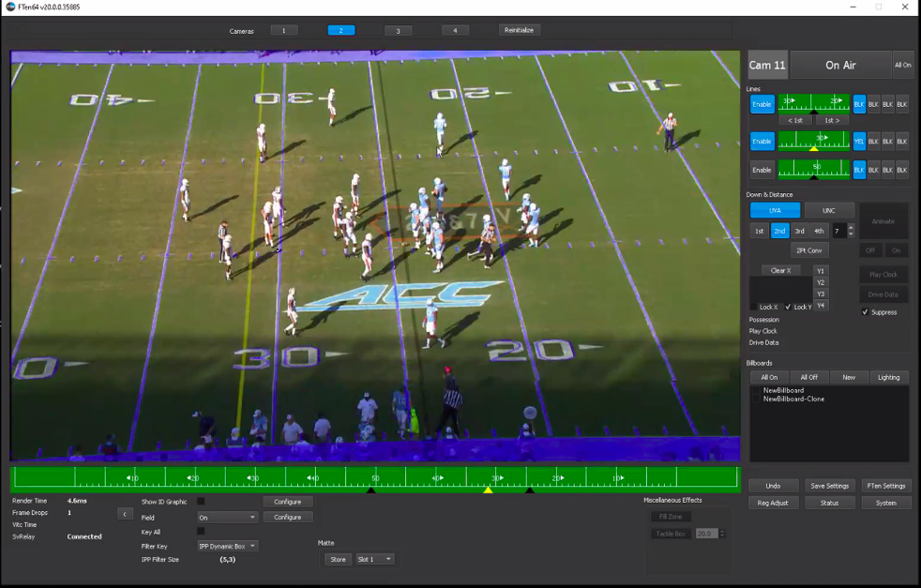Toggle Enable for the 50-yard line row
Viewport: 921px width, 588px height.
tap(762, 171)
